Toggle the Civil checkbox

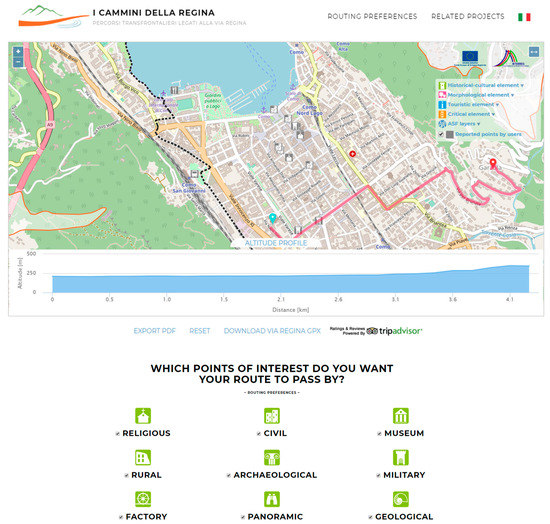(259, 434)
